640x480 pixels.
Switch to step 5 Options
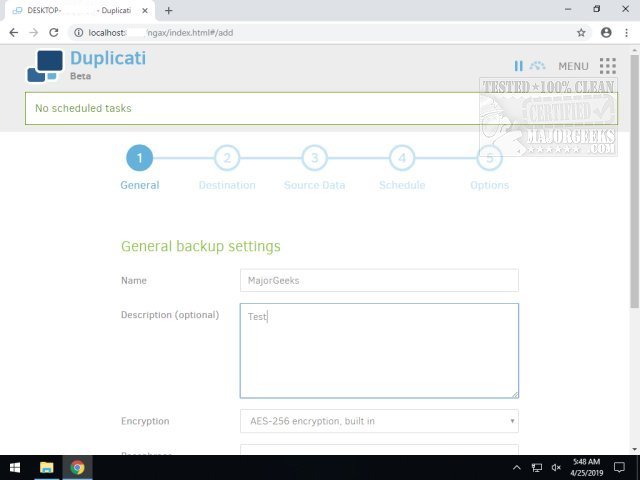pos(489,158)
